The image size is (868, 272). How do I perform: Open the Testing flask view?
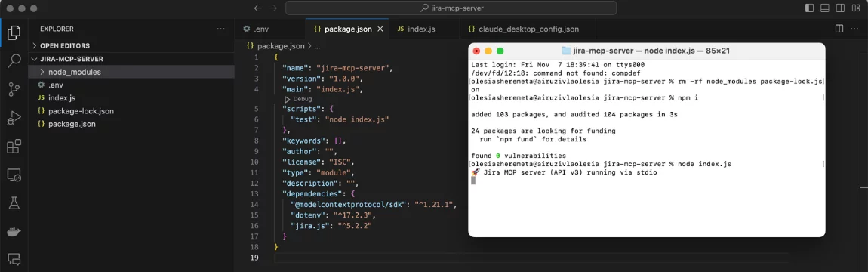(14, 203)
